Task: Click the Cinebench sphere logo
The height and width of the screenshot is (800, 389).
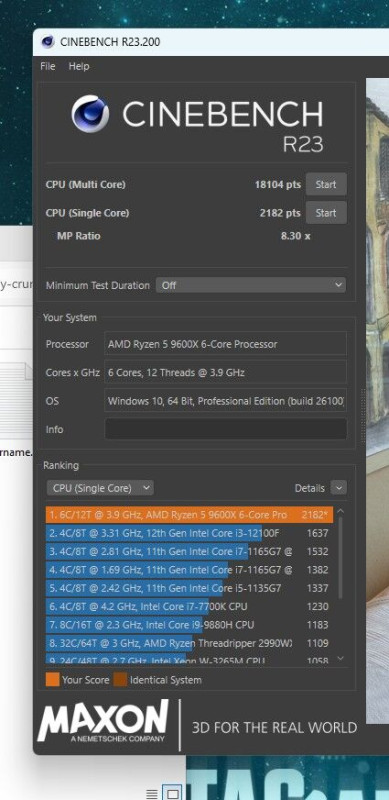Action: pos(90,114)
